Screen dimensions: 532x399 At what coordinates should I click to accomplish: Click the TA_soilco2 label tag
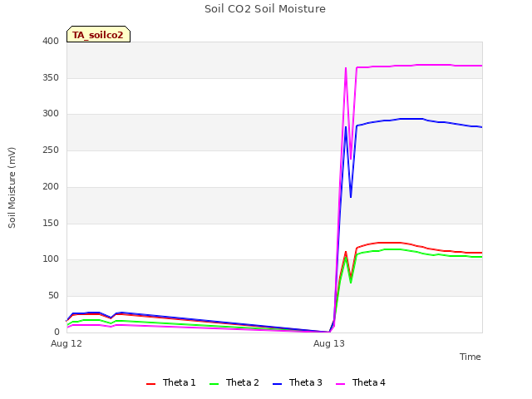98,34
